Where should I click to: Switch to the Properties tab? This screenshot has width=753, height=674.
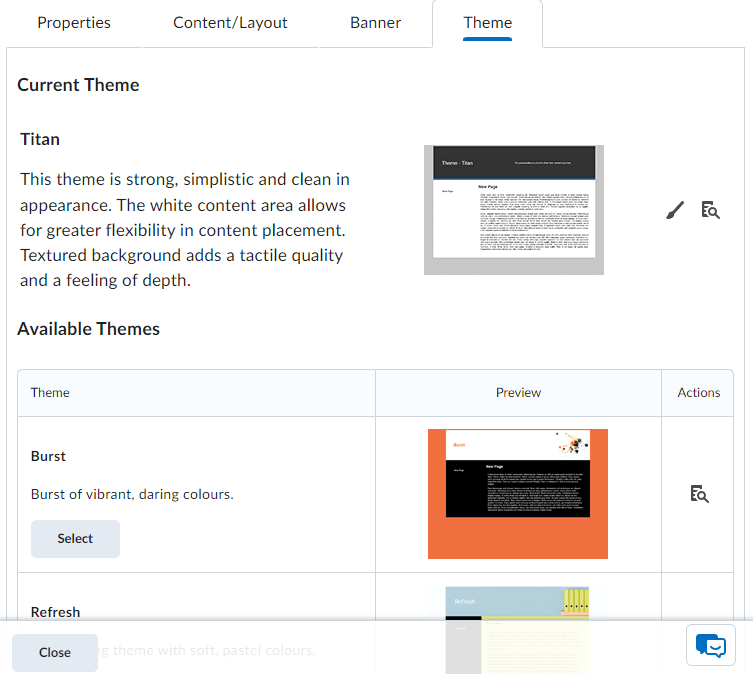[x=74, y=22]
